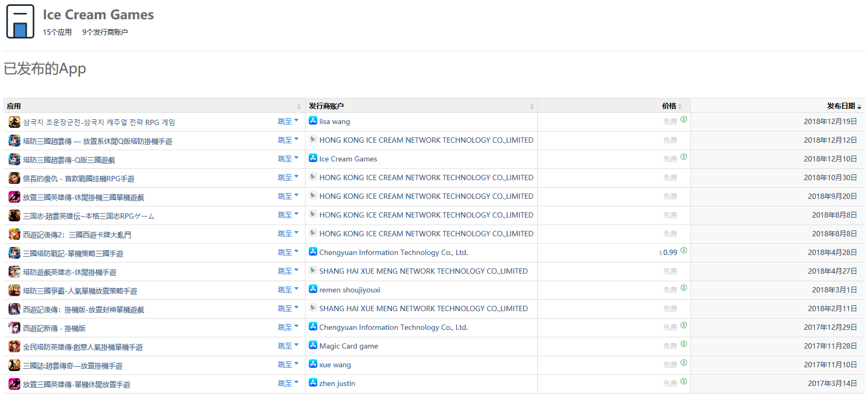Screen dimensions: 868x394
Task: Open 跳至 dropdown for 塔防三國趙雲傳-Q版三國遊戲
Action: [288, 159]
